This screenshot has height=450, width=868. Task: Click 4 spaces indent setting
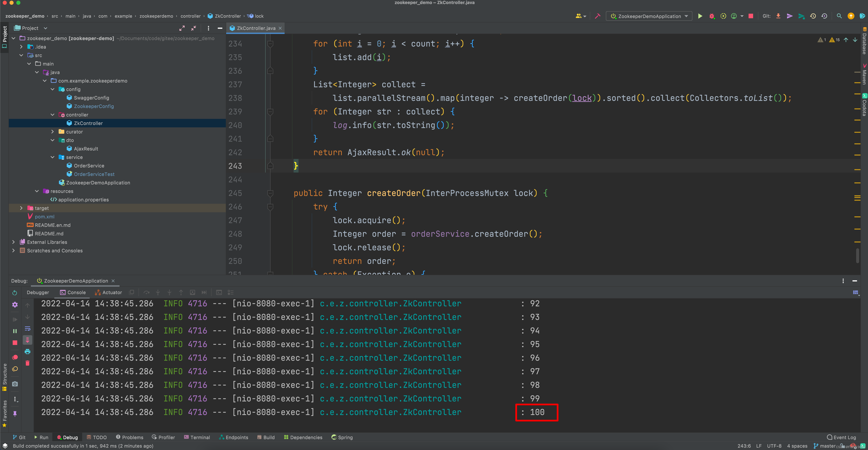(797, 446)
